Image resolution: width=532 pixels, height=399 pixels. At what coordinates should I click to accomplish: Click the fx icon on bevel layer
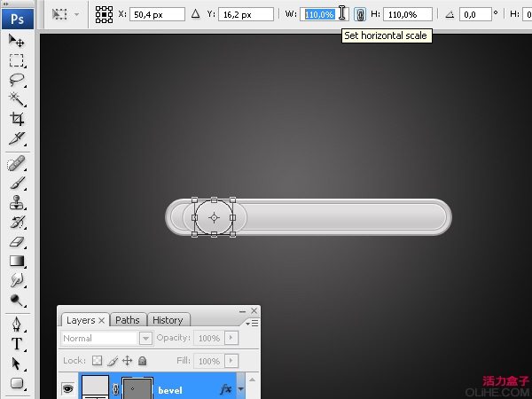(225, 389)
